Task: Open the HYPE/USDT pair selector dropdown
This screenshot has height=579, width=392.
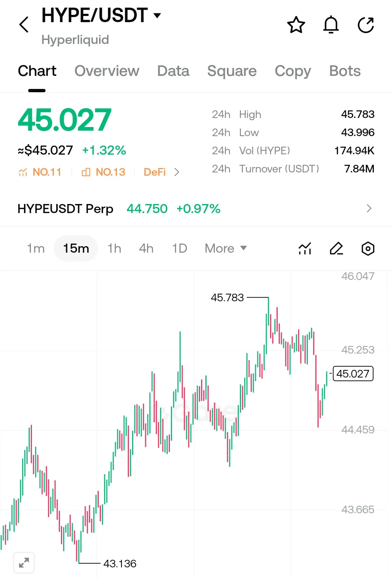Action: click(157, 15)
